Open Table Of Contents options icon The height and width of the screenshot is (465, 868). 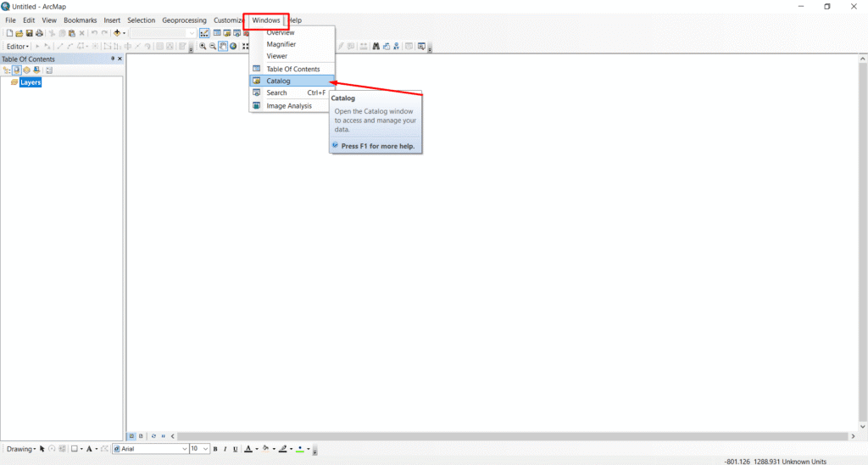[x=49, y=70]
